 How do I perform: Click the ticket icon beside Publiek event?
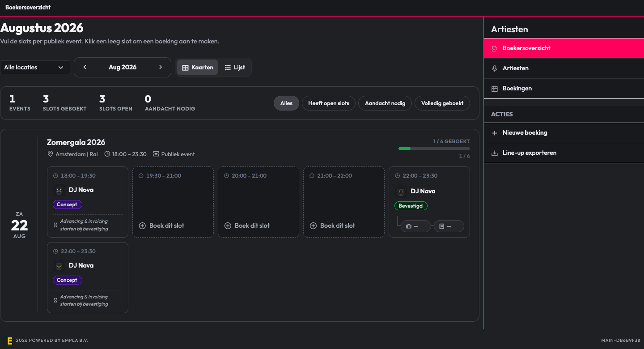[156, 154]
